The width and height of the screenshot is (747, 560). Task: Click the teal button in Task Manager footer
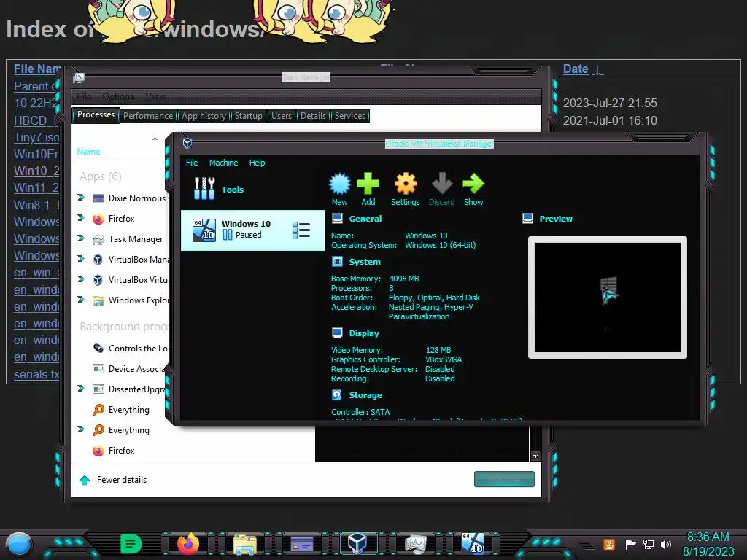coord(504,479)
